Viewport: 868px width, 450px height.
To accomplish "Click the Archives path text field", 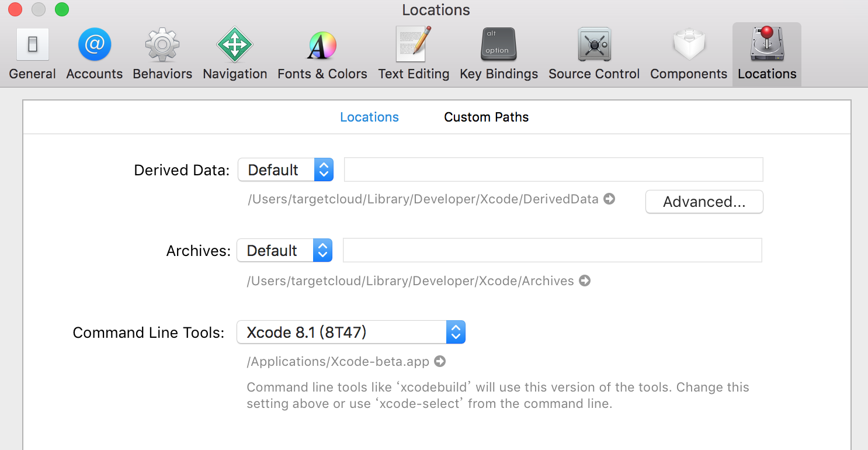I will (x=553, y=250).
